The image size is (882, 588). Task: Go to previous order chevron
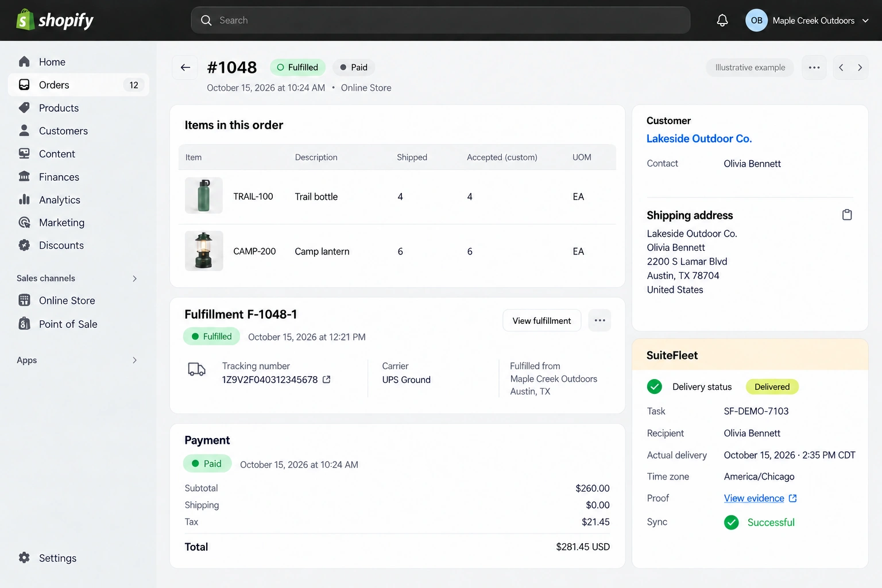tap(841, 68)
